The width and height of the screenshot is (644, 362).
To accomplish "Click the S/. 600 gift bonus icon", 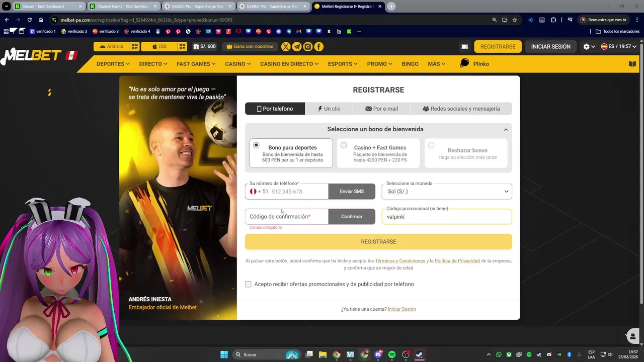I will (x=204, y=46).
